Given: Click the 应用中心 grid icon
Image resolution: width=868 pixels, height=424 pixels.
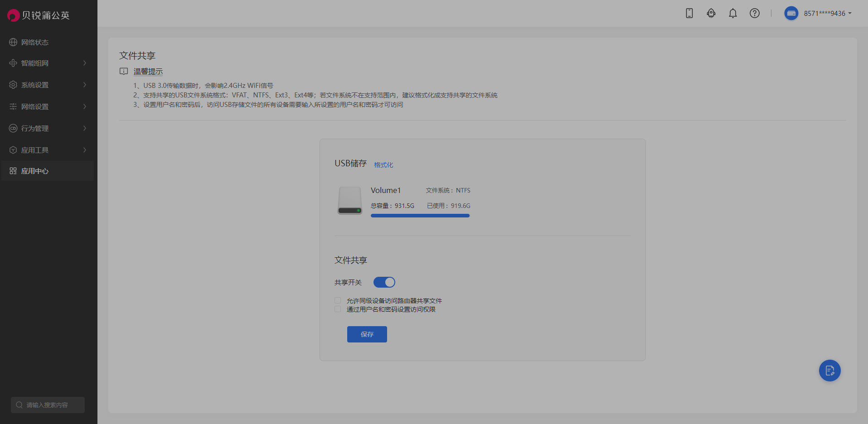Looking at the screenshot, I should (13, 171).
